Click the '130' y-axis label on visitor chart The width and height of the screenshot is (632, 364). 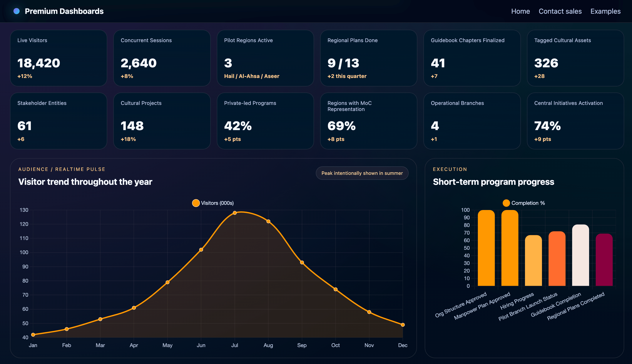pyautogui.click(x=24, y=210)
